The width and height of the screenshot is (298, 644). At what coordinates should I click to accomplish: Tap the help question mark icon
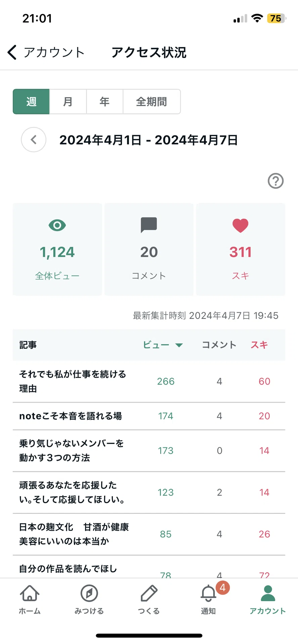click(275, 181)
